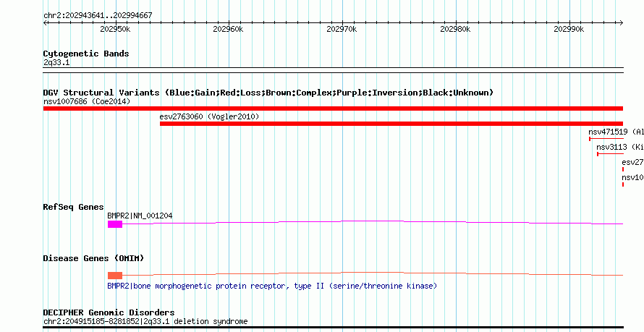Click the red esv2763060 loss bar

coord(391,124)
